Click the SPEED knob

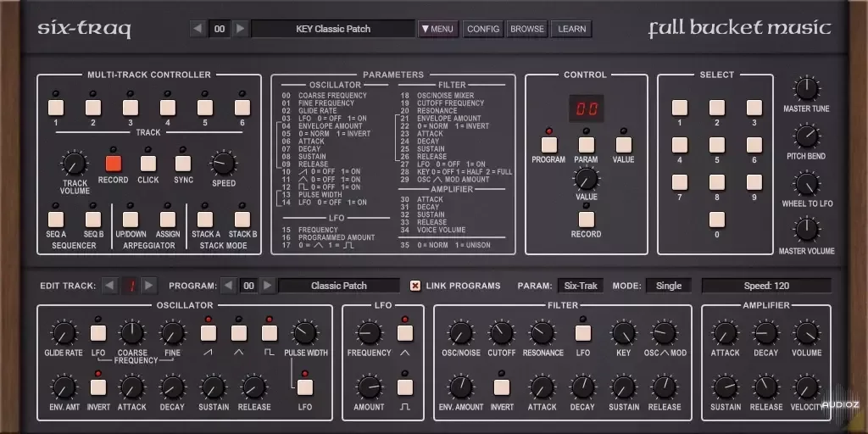click(x=224, y=164)
